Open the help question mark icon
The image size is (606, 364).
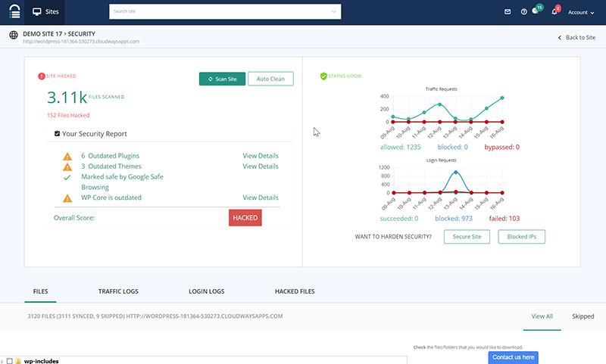(523, 12)
